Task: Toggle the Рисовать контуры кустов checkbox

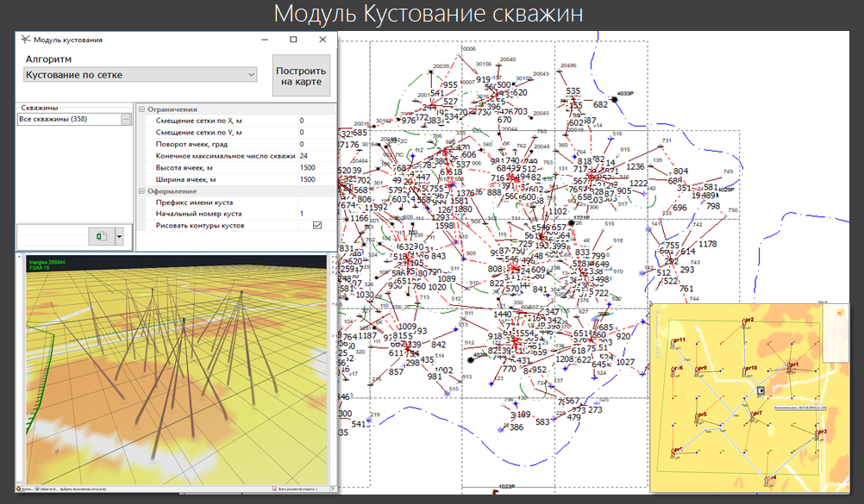Action: [x=316, y=225]
